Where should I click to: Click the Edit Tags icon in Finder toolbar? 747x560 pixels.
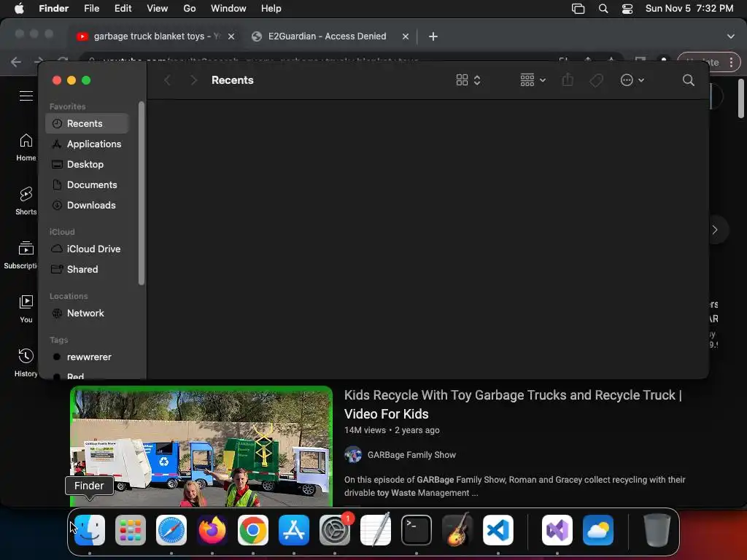pyautogui.click(x=596, y=80)
